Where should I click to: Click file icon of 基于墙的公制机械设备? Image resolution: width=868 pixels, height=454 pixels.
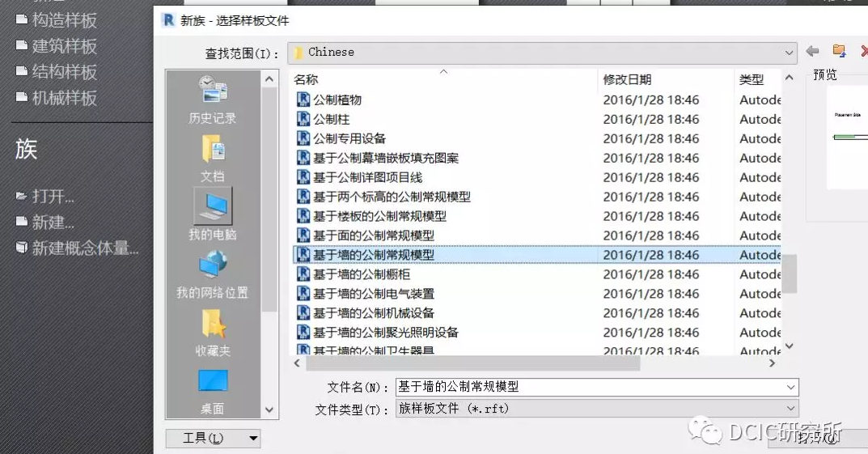303,313
